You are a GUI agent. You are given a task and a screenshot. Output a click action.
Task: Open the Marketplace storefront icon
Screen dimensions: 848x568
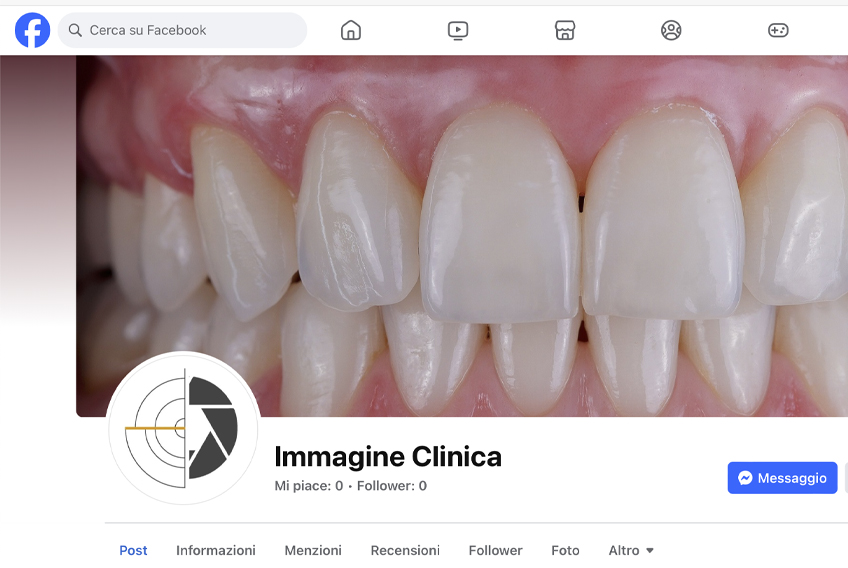pos(565,30)
